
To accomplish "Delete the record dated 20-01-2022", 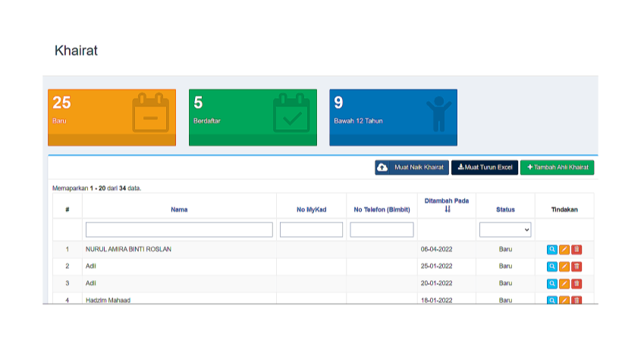I will pyautogui.click(x=576, y=283).
